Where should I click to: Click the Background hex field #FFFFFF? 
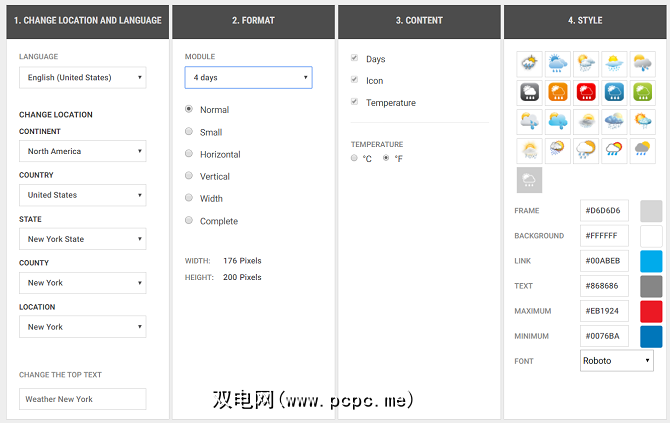click(604, 236)
